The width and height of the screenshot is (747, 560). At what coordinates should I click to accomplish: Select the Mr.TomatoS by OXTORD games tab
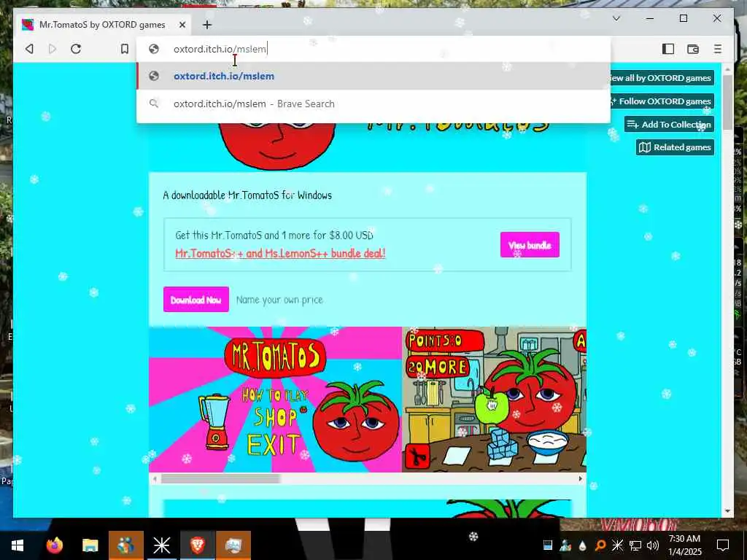[x=102, y=25]
